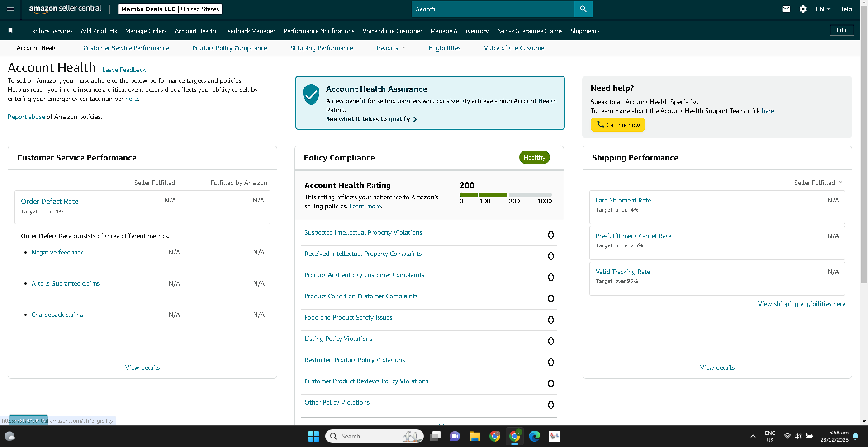This screenshot has width=868, height=447.
Task: Click the Windows taskbar search box
Action: point(375,436)
